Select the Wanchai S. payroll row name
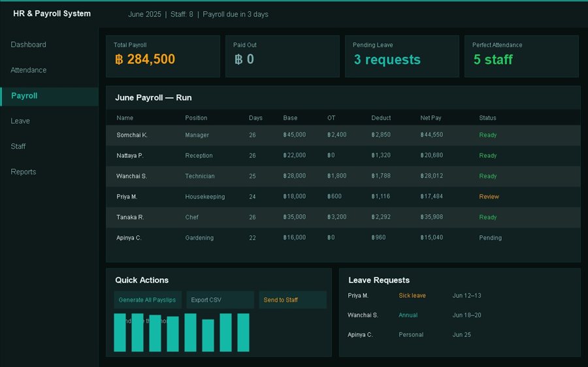The image size is (588, 367). pyautogui.click(x=131, y=176)
